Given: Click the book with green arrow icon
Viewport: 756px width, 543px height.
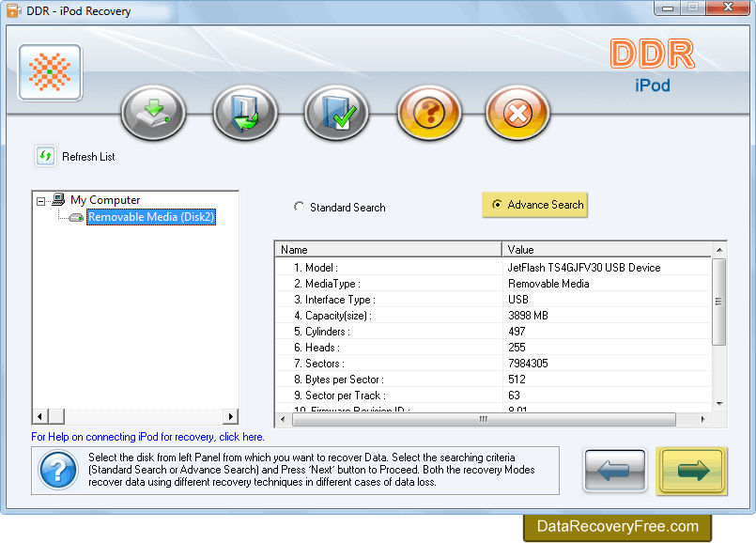Looking at the screenshot, I should [245, 113].
